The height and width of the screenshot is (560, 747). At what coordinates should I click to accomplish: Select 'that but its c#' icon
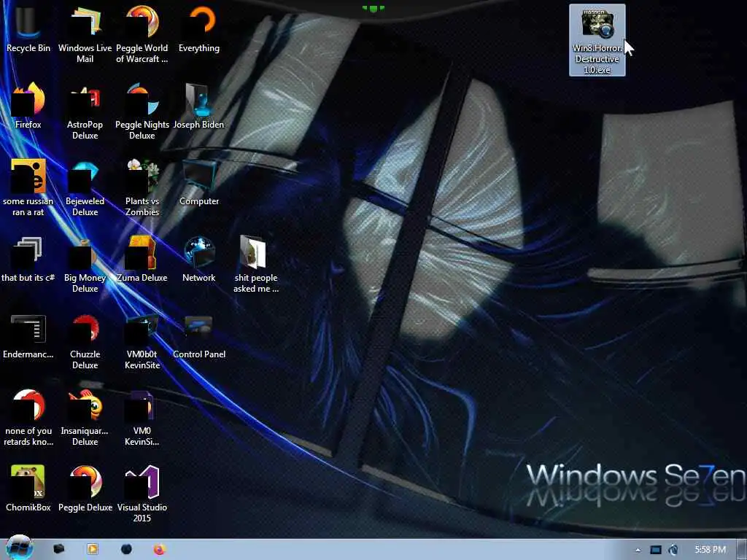coord(28,259)
